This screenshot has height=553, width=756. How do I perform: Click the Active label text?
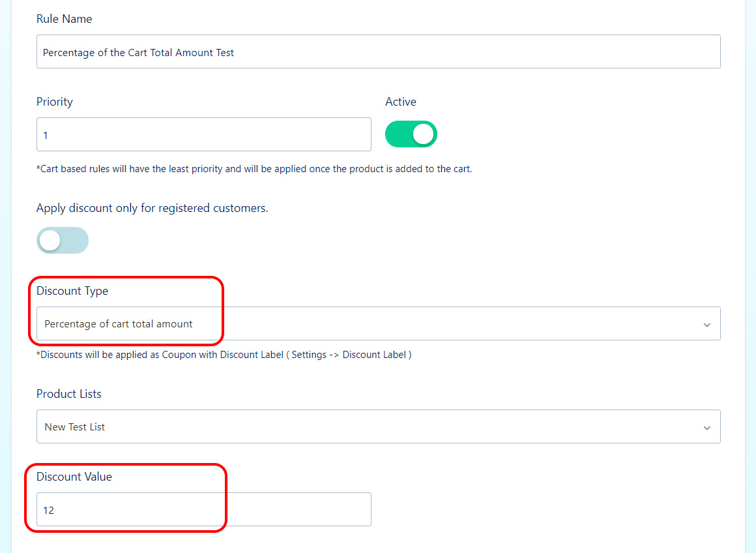[x=401, y=102]
